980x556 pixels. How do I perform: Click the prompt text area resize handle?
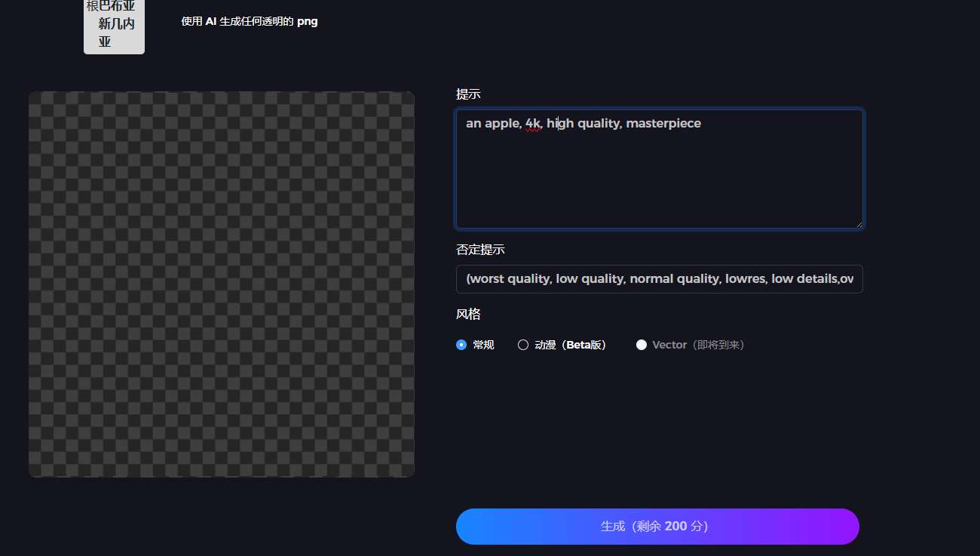pos(858,223)
